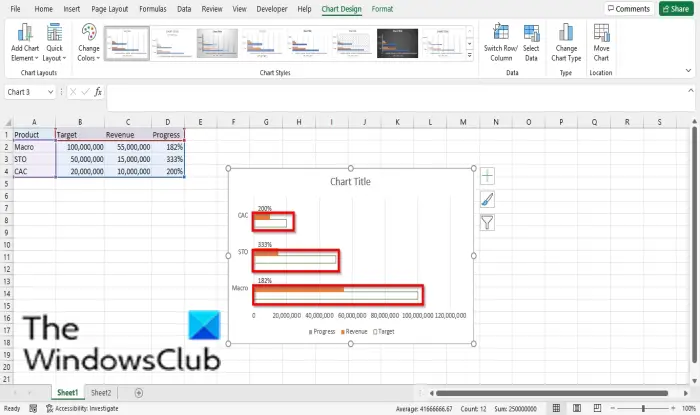The height and width of the screenshot is (415, 700).
Task: Open Chart Filters funnel button
Action: coord(487,222)
